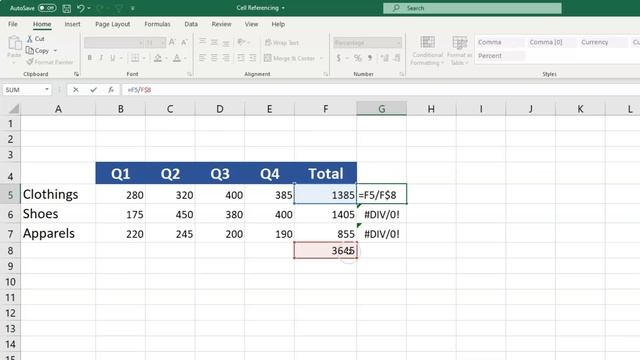Open the Undo history dropdown arrow
This screenshot has height=360, width=640.
click(x=89, y=8)
